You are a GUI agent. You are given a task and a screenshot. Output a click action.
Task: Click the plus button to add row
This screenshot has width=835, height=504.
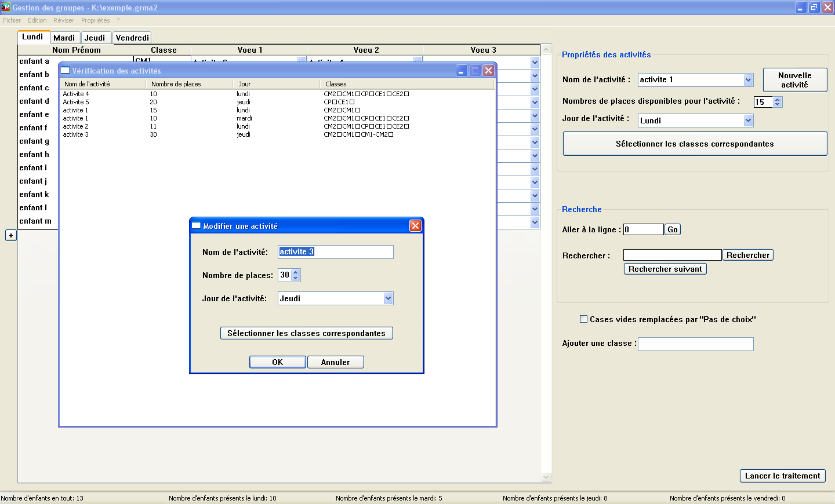[x=11, y=235]
